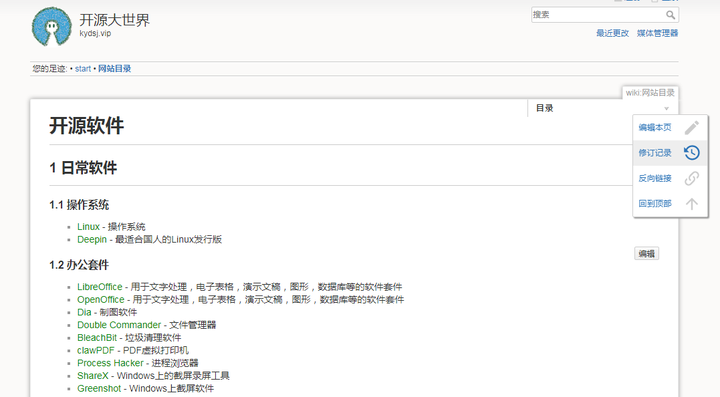Click the 开源大世界 site title
Screen dimensions: 720x397
click(114, 20)
